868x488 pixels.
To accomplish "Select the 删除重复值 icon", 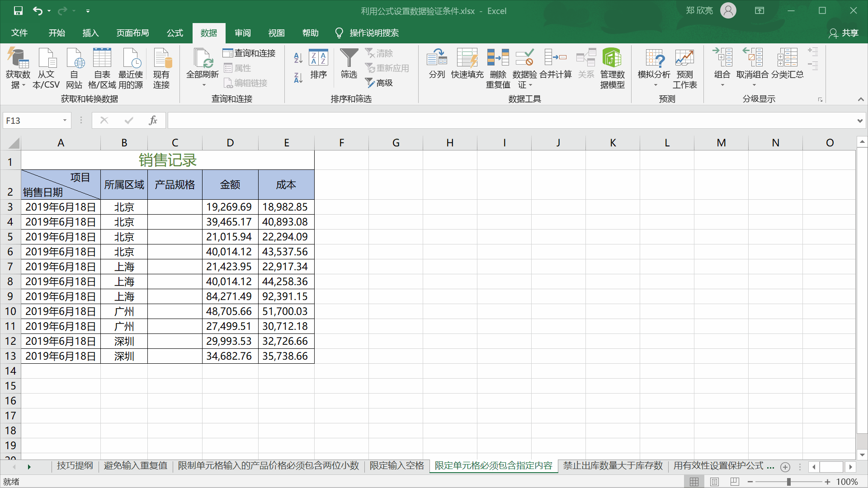I will (x=498, y=68).
